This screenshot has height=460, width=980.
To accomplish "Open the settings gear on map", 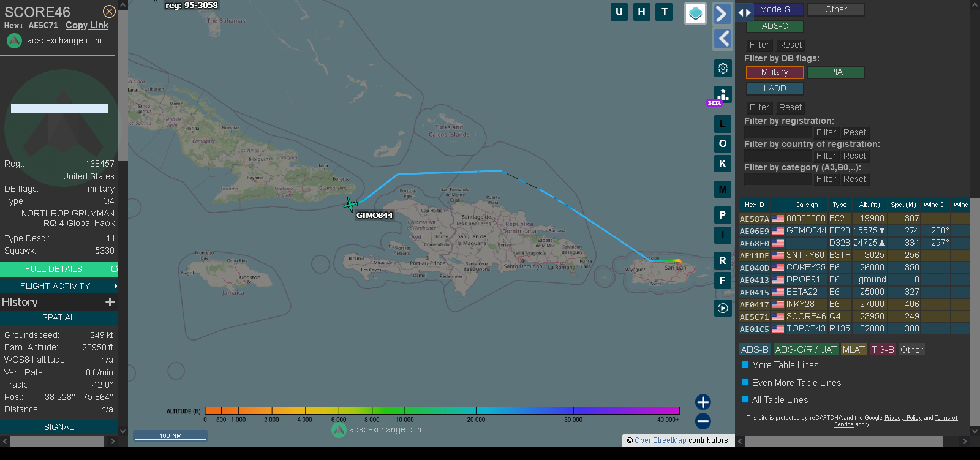I will [x=723, y=68].
